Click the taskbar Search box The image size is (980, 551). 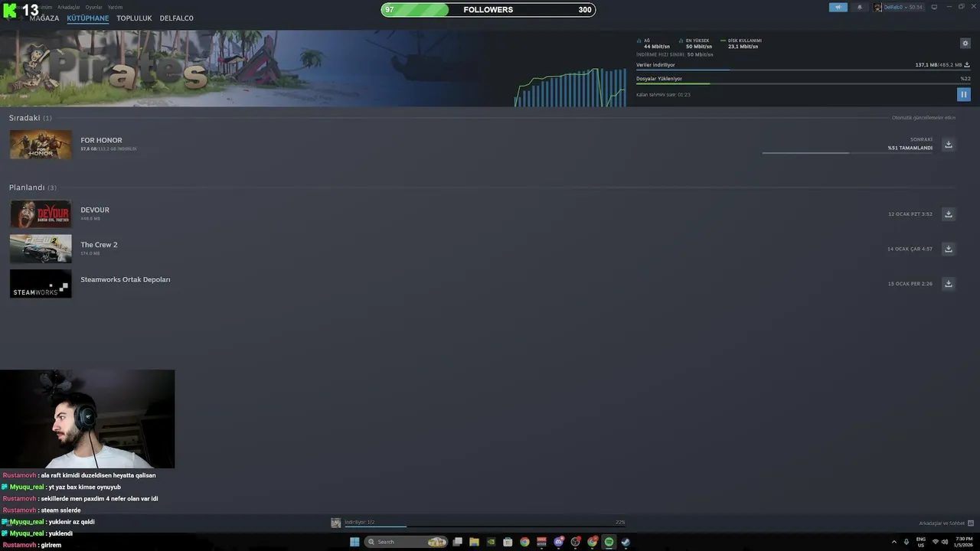[x=406, y=542]
